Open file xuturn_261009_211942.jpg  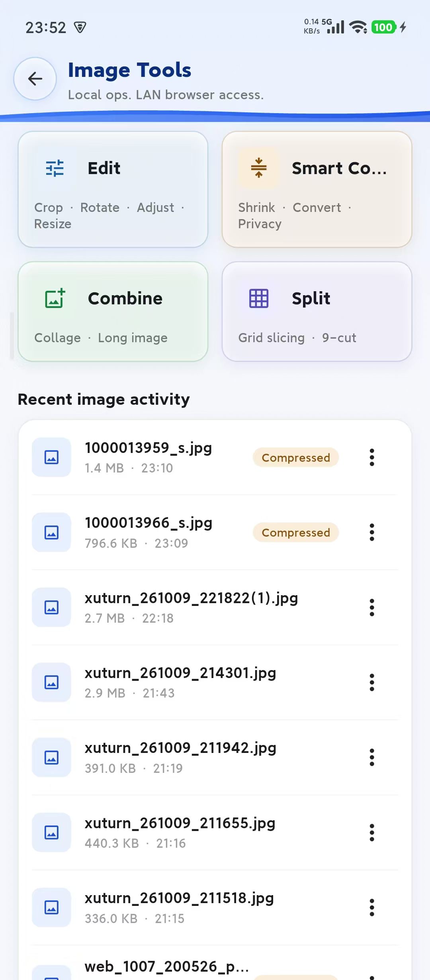[215, 757]
